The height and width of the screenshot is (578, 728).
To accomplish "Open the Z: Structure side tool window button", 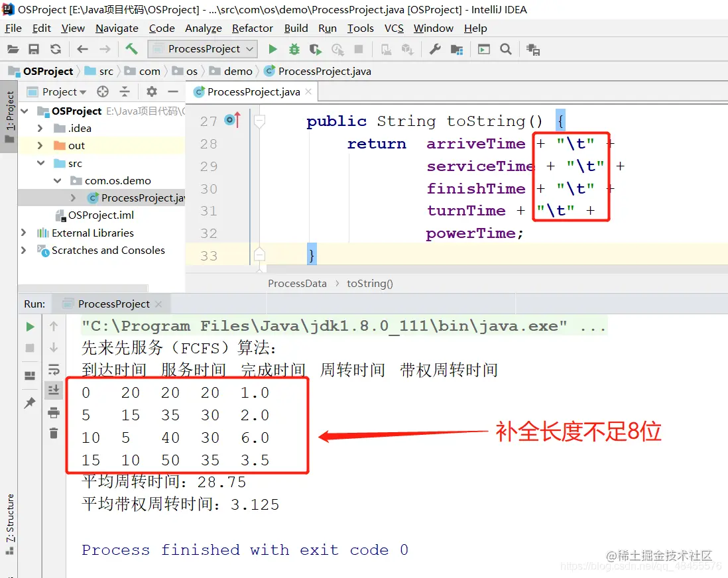I will [x=10, y=524].
